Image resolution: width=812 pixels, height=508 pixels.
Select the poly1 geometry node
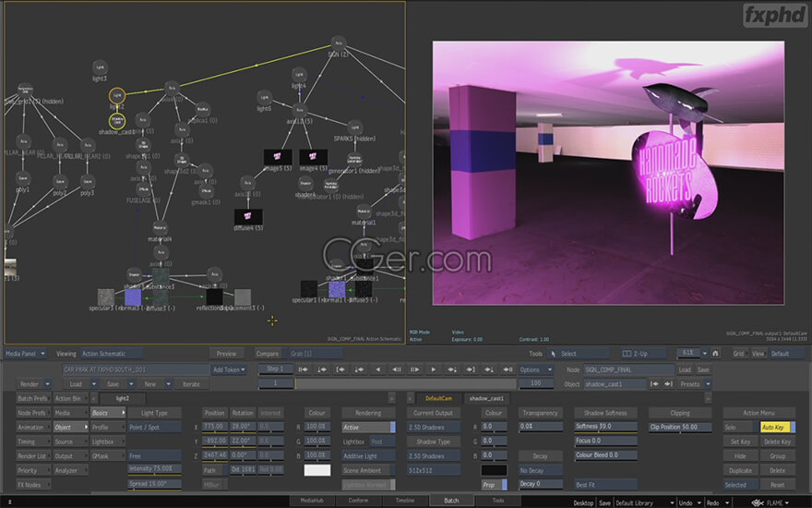pos(23,179)
